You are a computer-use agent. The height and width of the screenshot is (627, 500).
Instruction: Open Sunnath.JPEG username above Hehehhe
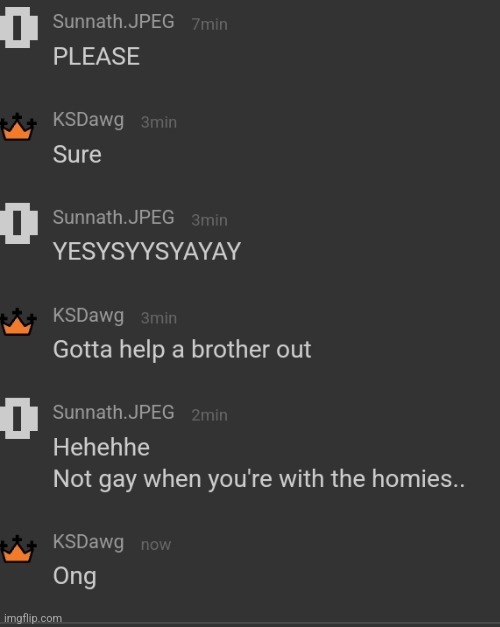[114, 412]
